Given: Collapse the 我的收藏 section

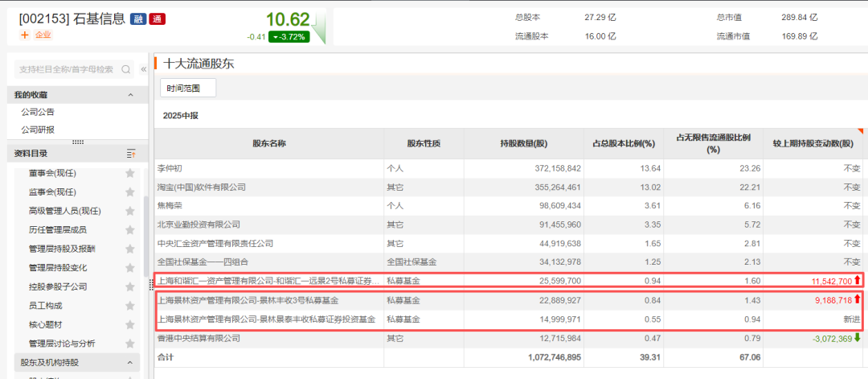Looking at the screenshot, I should pyautogui.click(x=131, y=95).
